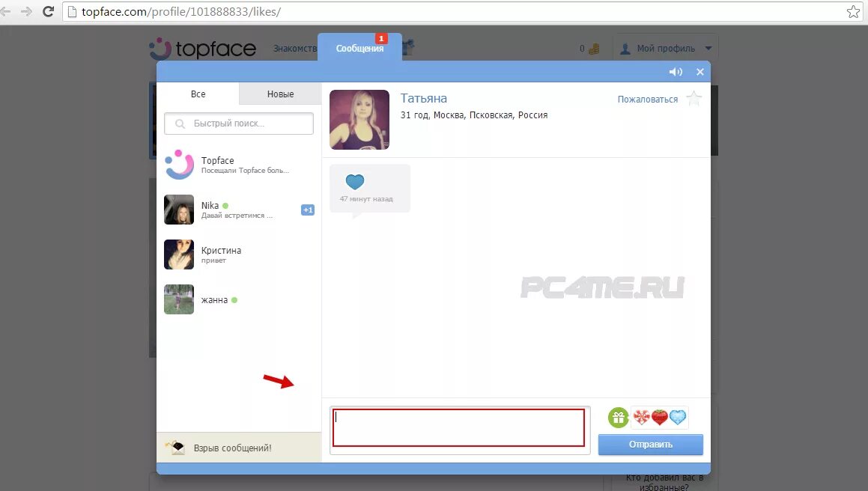Open the Кристина conversation
The image size is (868, 491).
click(x=239, y=254)
